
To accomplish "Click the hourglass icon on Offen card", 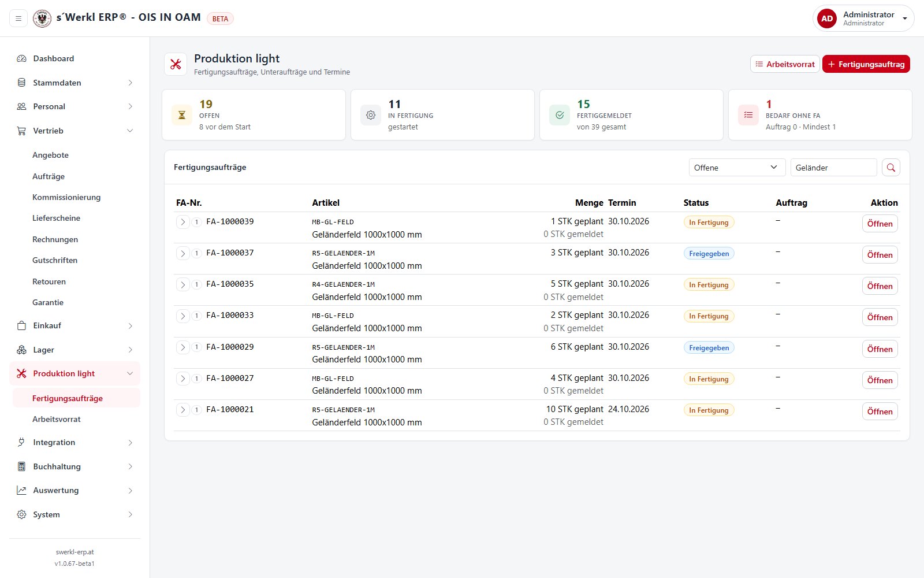I will click(x=182, y=115).
